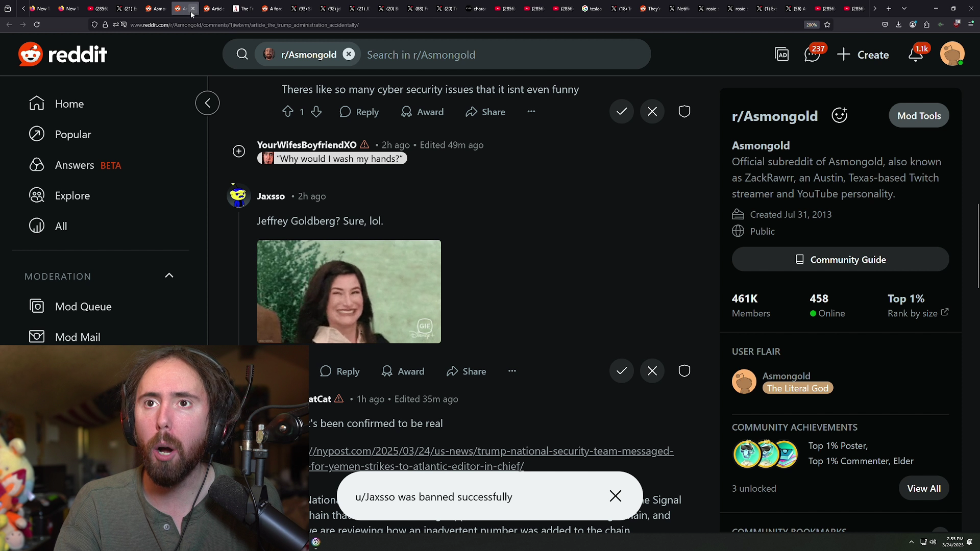The height and width of the screenshot is (551, 980).
Task: Open the user avatar profile menu
Action: pyautogui.click(x=952, y=54)
